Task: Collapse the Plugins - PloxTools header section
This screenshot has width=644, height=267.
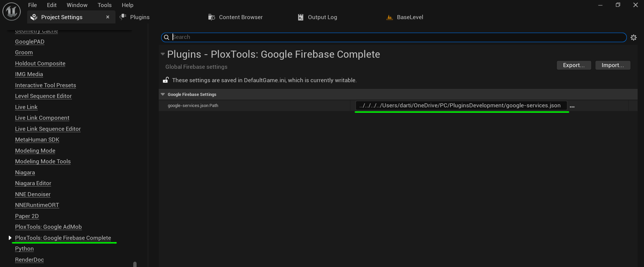Action: click(163, 54)
